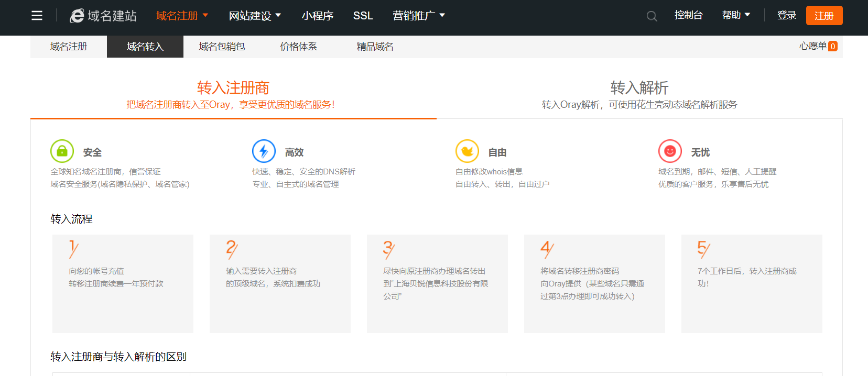Click the 域名建站 logo
Screen dimensions: 868x376
103,16
